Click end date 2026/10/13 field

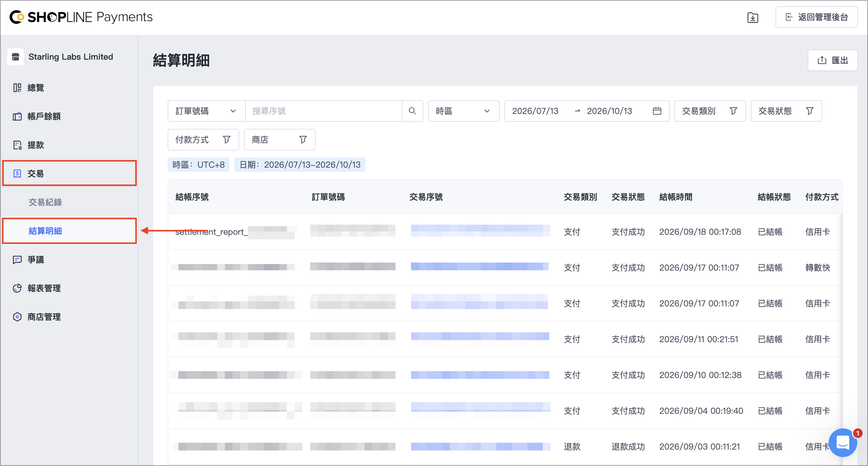point(609,111)
